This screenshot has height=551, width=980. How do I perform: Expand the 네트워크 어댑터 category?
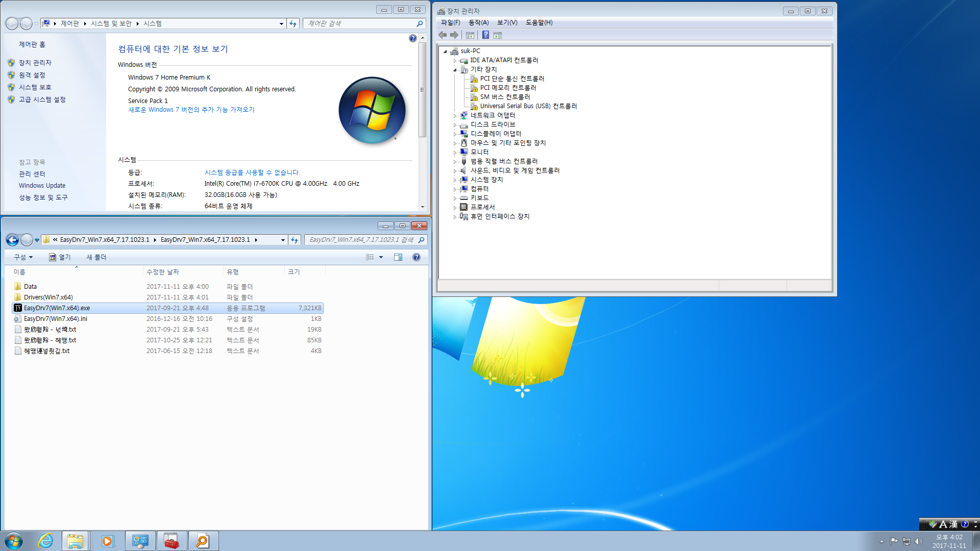tap(455, 116)
